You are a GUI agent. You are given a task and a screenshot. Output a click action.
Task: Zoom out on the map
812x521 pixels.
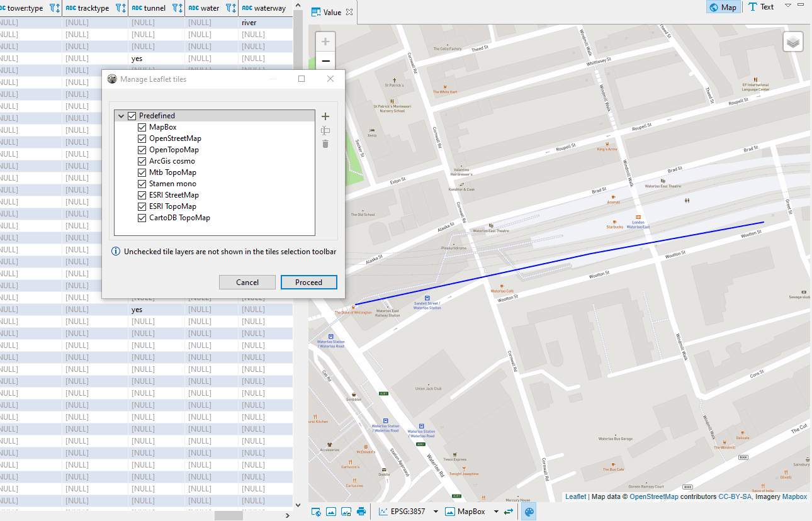point(325,61)
